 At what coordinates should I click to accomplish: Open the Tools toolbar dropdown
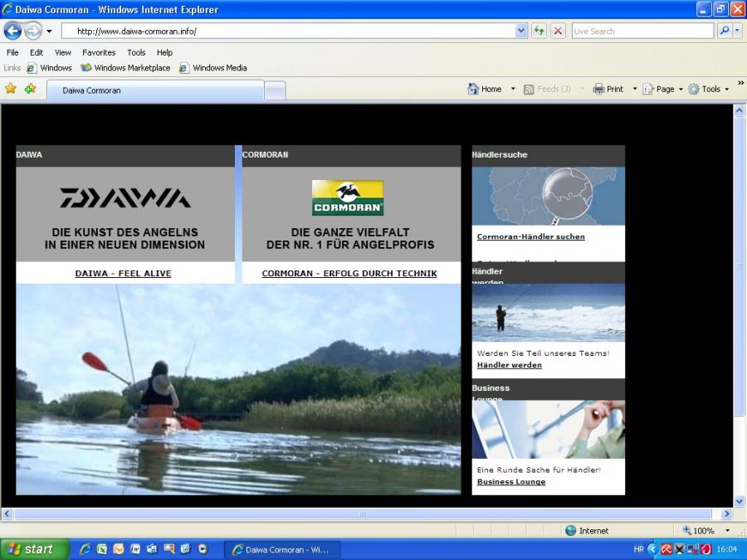708,89
